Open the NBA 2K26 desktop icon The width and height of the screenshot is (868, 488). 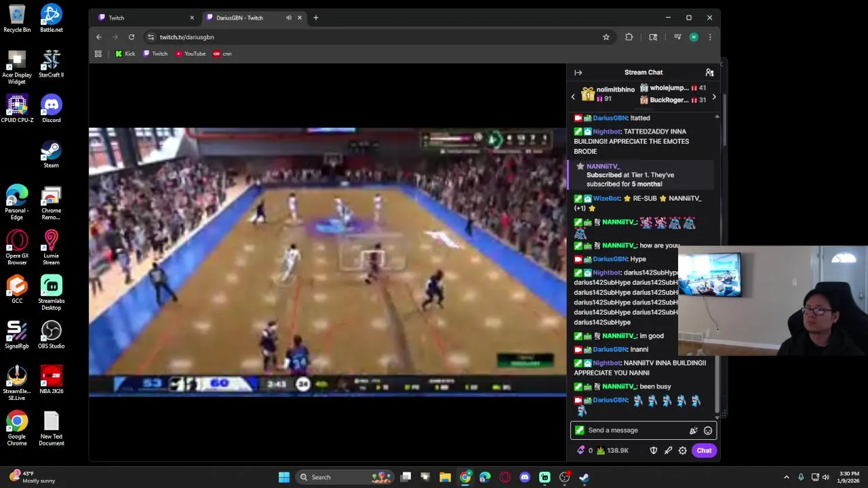tap(51, 380)
